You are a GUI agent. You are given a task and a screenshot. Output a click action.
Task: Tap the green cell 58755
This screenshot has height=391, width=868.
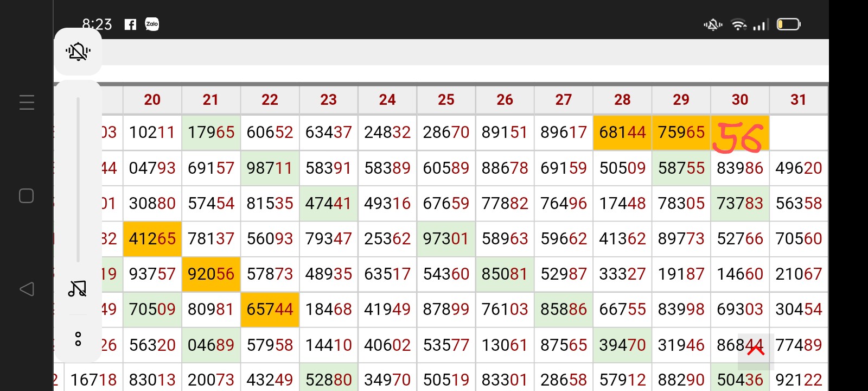[681, 168]
